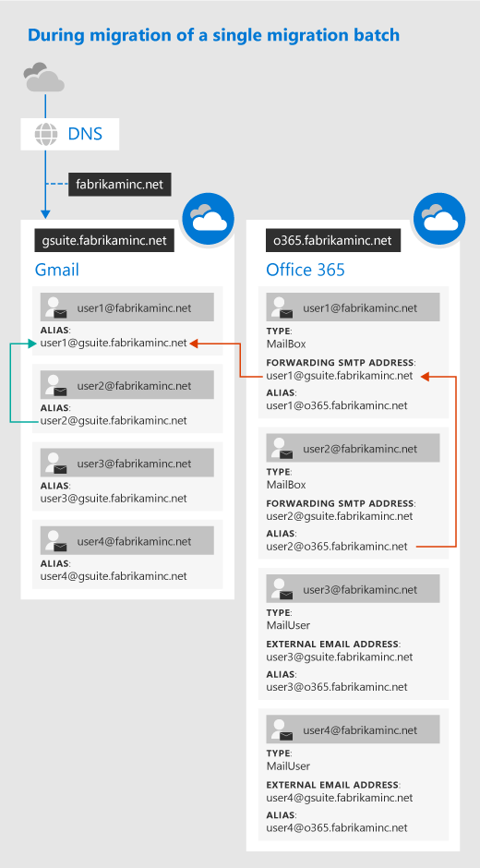This screenshot has width=480, height=868.
Task: Click 'FORWARDING SMTP ADDRESS' label under Office 365 user1
Action: 341,363
